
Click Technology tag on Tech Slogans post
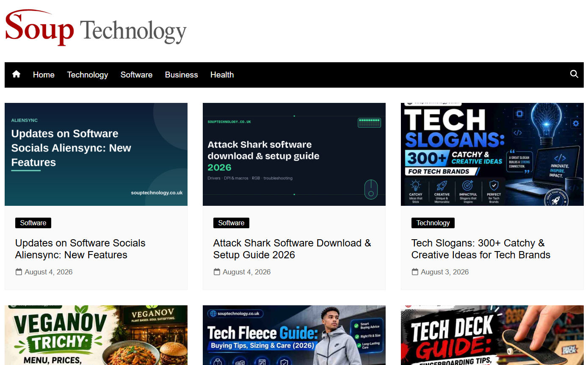coord(433,223)
